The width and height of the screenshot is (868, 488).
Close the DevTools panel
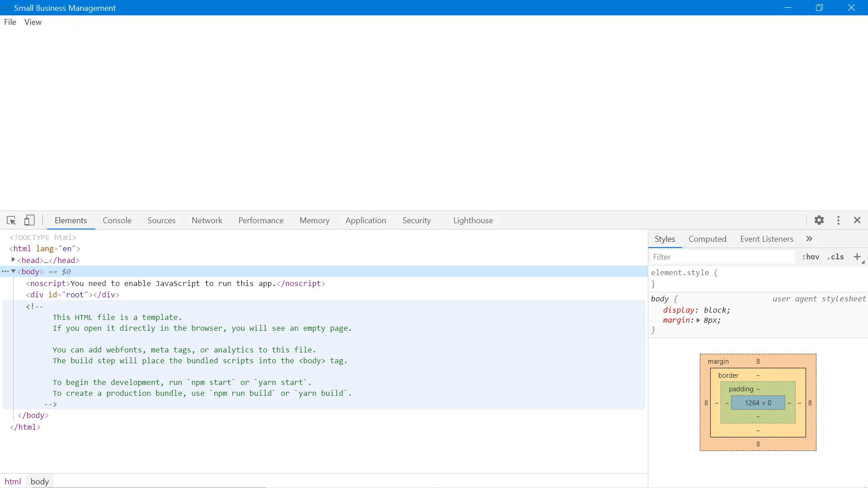[x=857, y=221]
